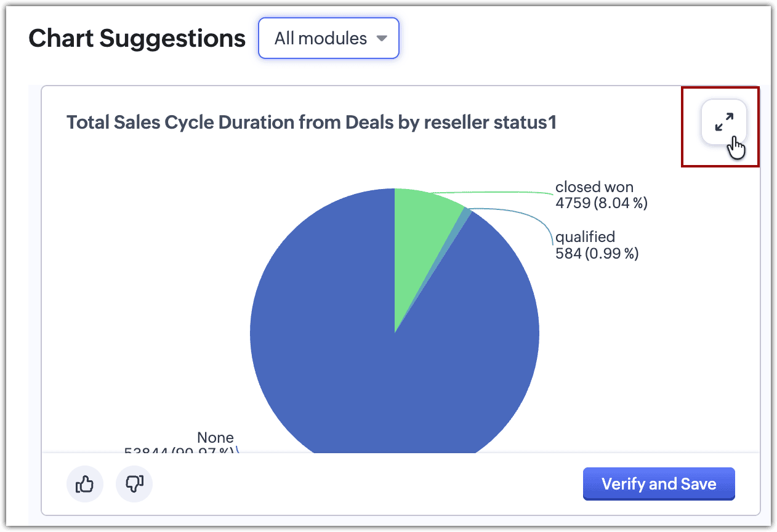
Task: Click the "None" data label
Action: point(215,438)
